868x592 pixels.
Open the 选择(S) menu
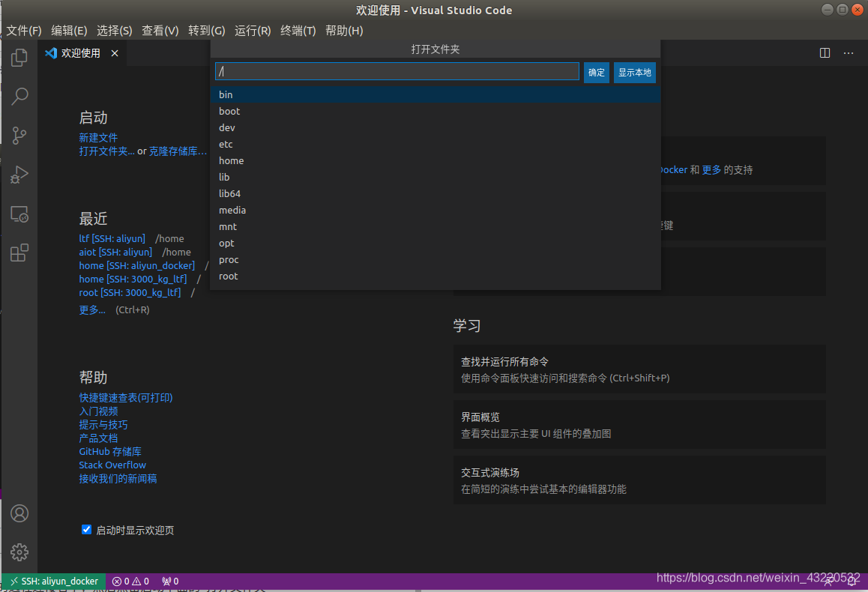pyautogui.click(x=115, y=31)
